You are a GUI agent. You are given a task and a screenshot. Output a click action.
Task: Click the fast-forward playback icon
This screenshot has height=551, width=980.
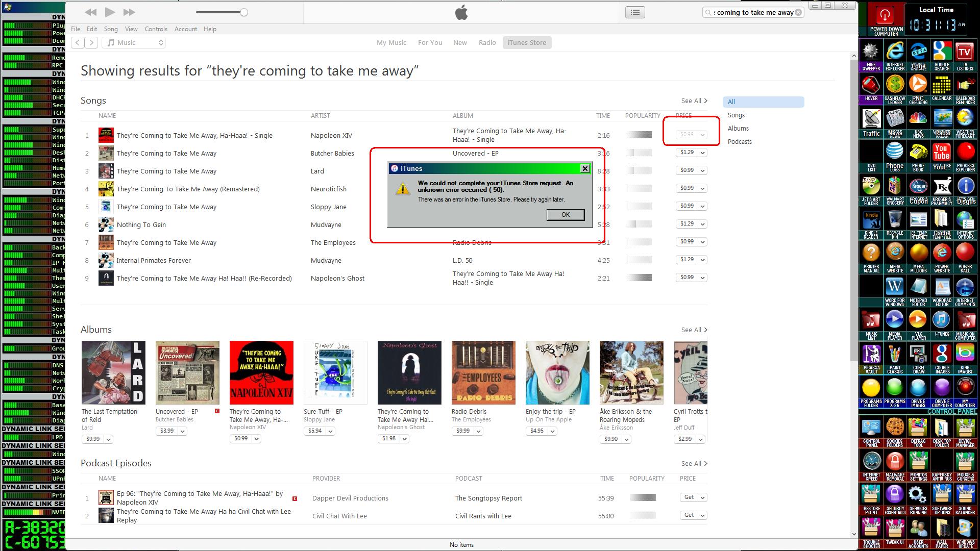[129, 12]
